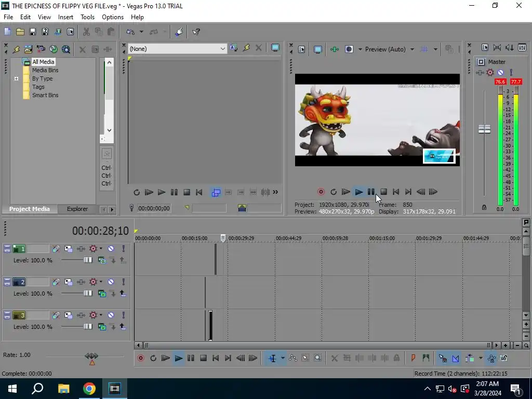Click Video Output FX icon in preview

pyautogui.click(x=335, y=49)
